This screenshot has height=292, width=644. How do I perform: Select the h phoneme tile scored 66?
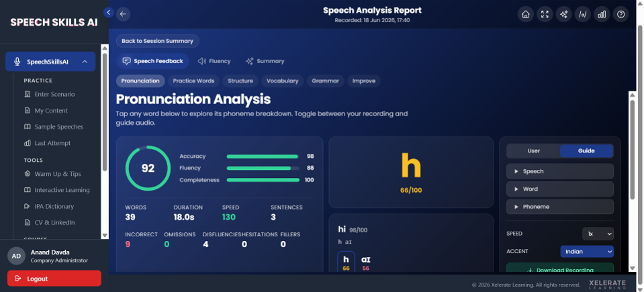coord(346,262)
